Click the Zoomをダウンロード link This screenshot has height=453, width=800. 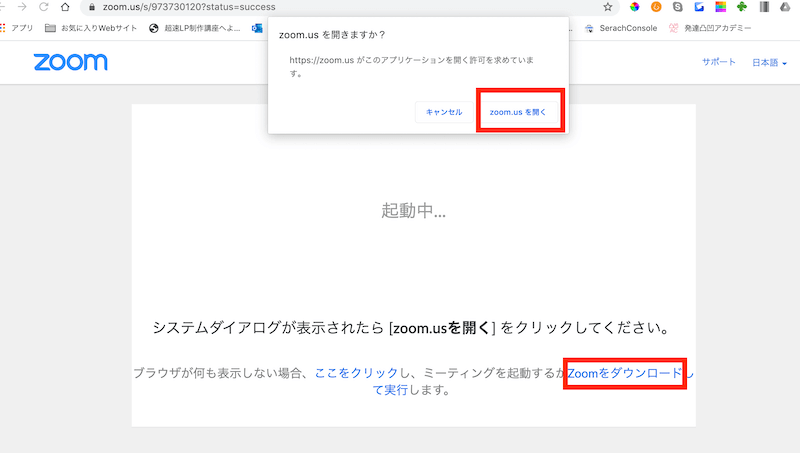point(624,373)
